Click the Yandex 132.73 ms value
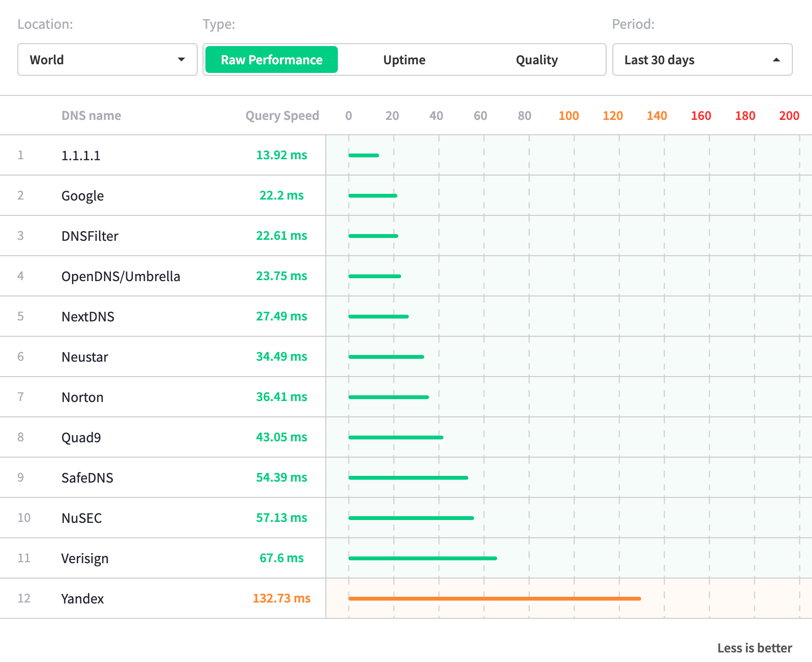This screenshot has width=812, height=662. tap(281, 599)
